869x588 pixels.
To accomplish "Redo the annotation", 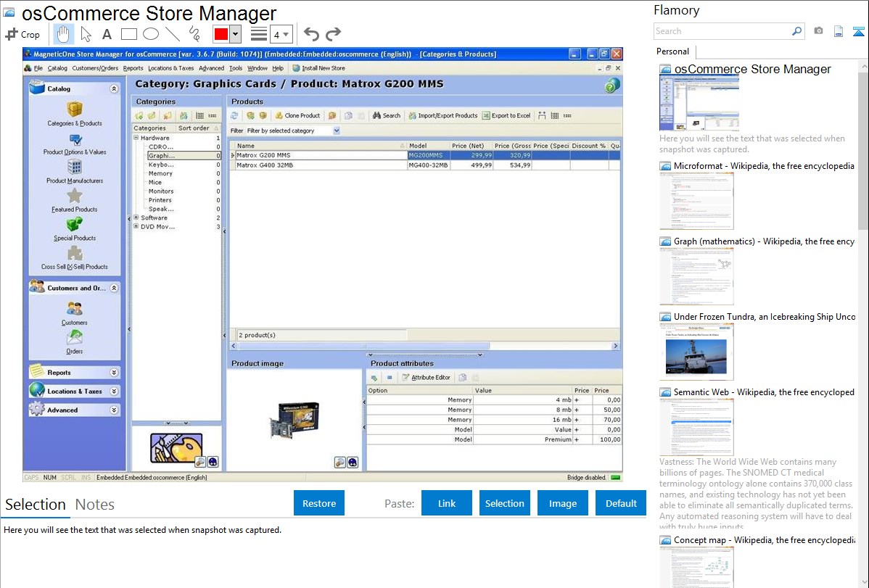I will [x=333, y=34].
